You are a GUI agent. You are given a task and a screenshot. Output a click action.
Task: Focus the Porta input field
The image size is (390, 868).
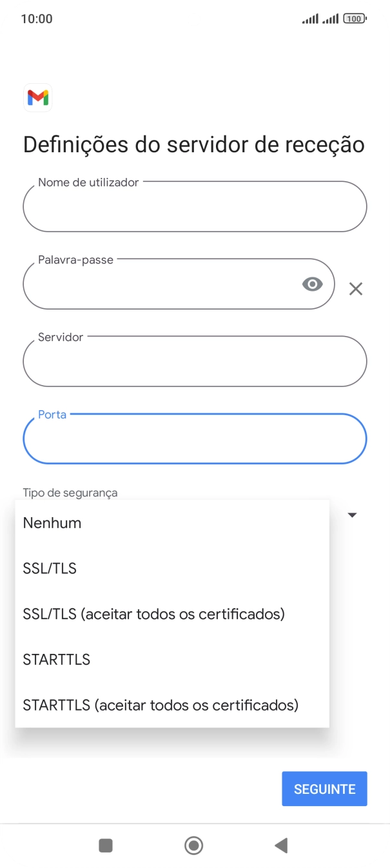(195, 439)
